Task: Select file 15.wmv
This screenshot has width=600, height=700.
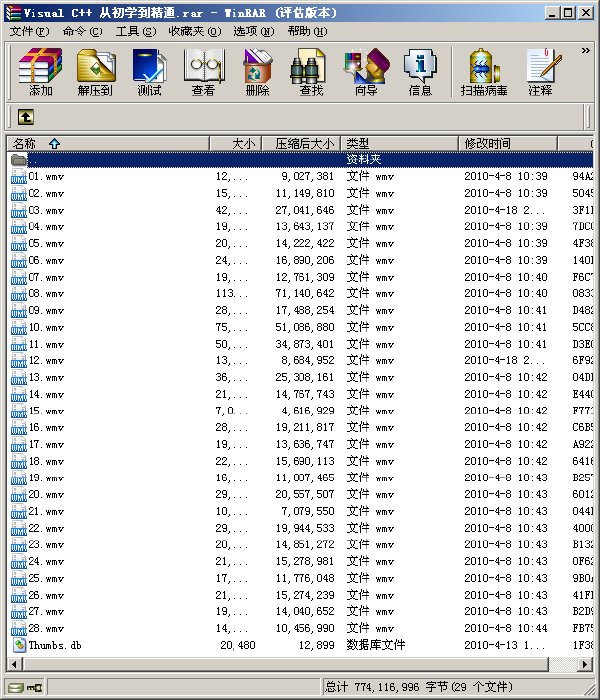Action: click(x=301, y=411)
